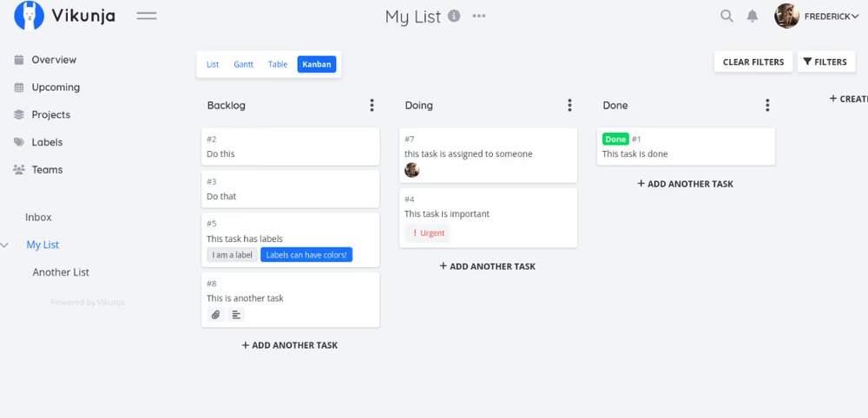Open task #3 Do that
The image size is (868, 418).
pyautogui.click(x=291, y=189)
